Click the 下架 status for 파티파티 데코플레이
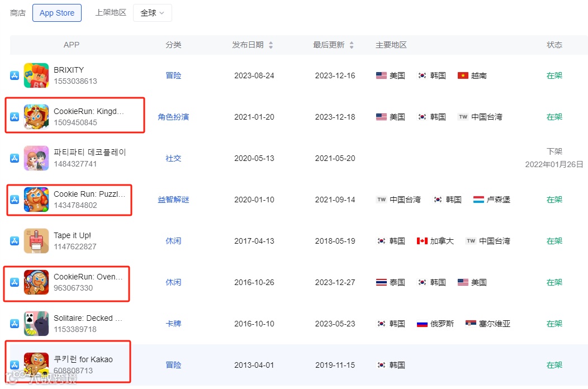The width and height of the screenshot is (588, 389). click(x=554, y=151)
